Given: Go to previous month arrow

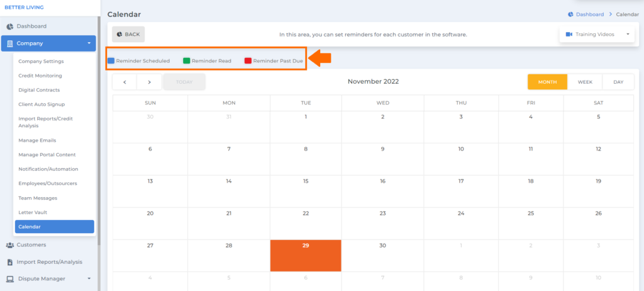Looking at the screenshot, I should click(125, 82).
